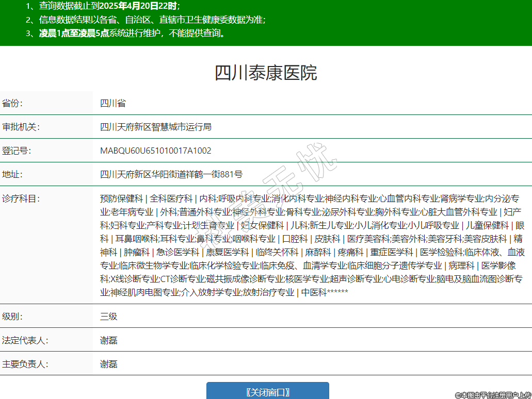Click the 诊疗科目 row label

21,198
